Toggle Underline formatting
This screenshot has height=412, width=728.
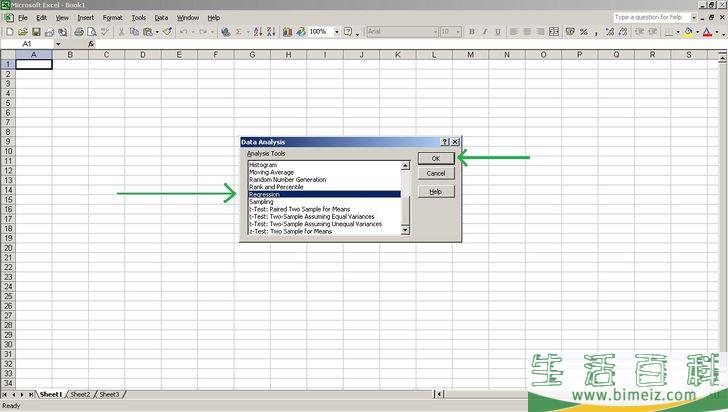point(498,32)
